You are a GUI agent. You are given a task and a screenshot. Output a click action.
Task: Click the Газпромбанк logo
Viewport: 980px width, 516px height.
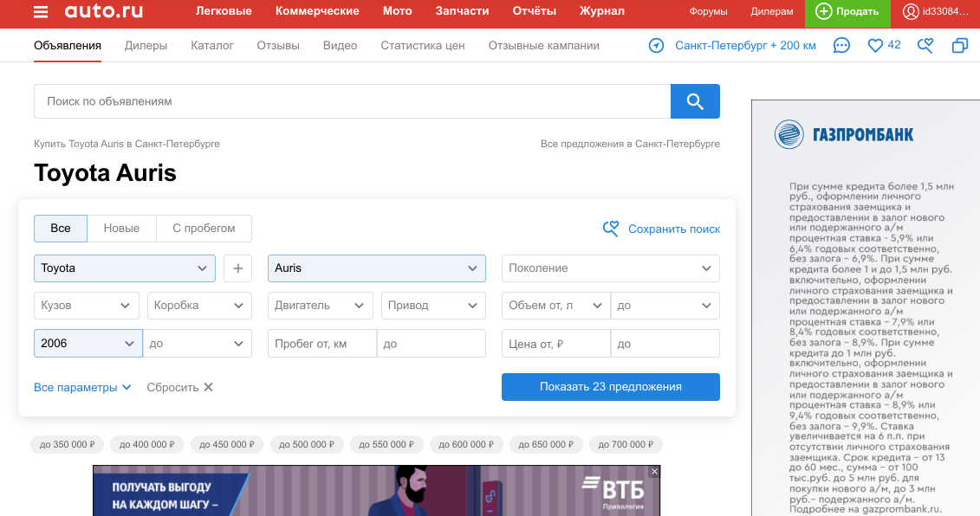click(x=844, y=134)
